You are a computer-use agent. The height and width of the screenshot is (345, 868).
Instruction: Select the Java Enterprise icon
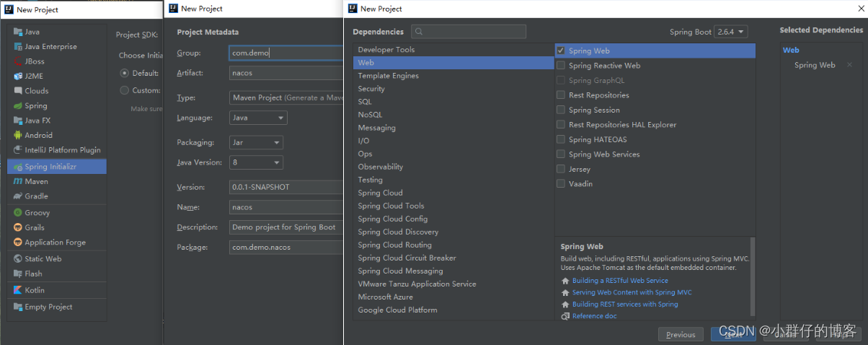pos(18,47)
